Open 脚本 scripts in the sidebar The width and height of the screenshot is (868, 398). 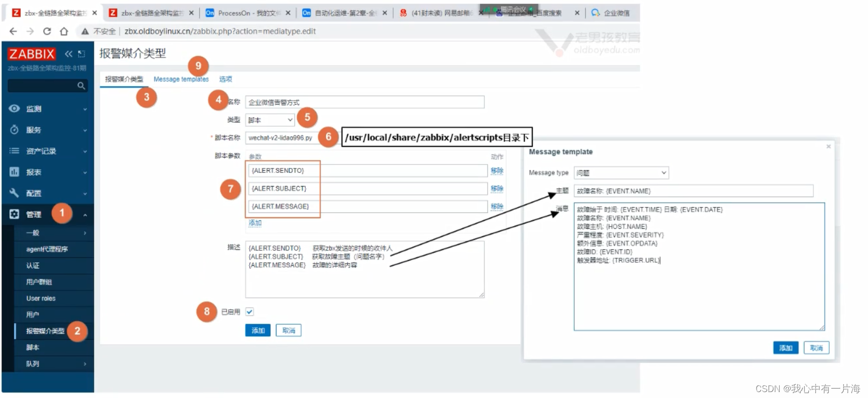33,347
